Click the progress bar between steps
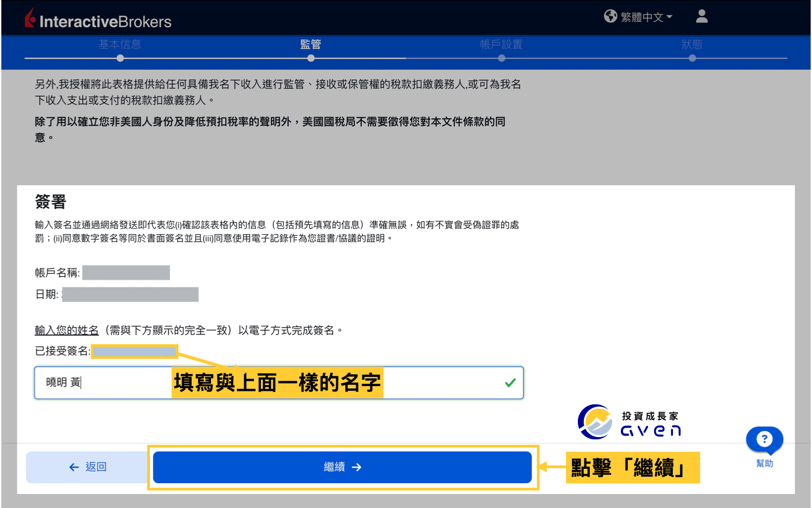This screenshot has height=508, width=812. [x=406, y=57]
